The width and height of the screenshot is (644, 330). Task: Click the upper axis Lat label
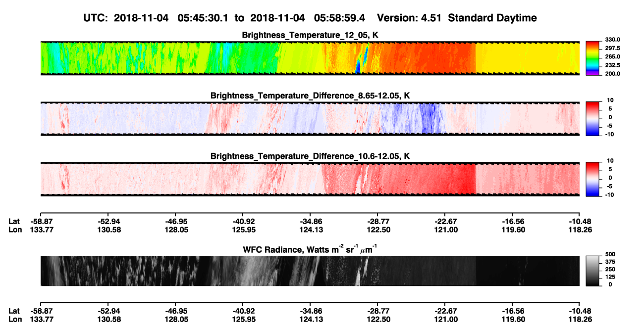pos(14,221)
